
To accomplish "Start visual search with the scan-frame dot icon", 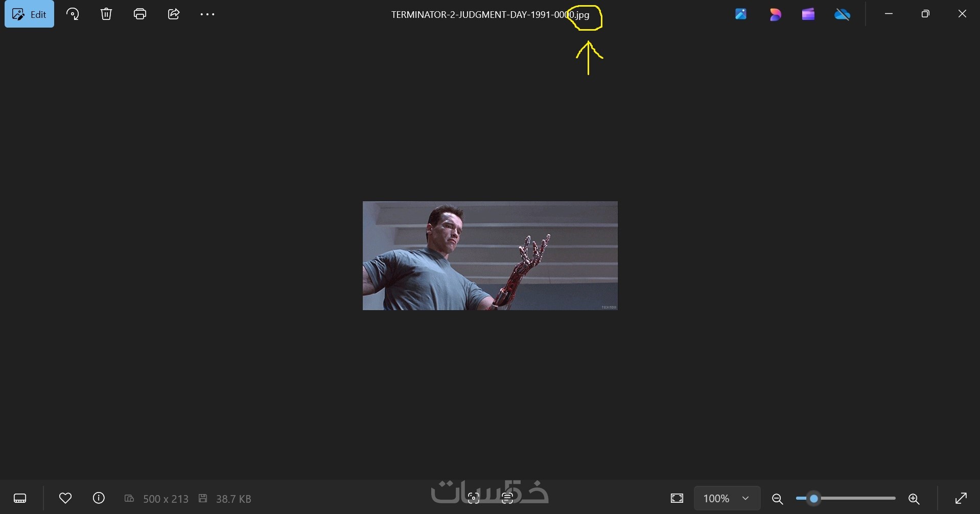I will (474, 498).
